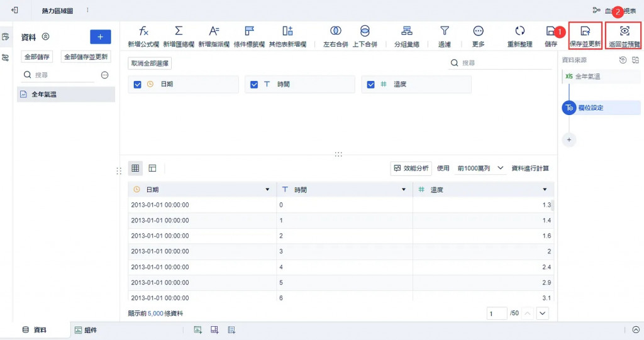
Task: Click the first add-sheet icon in the bottom bar
Action: [198, 330]
